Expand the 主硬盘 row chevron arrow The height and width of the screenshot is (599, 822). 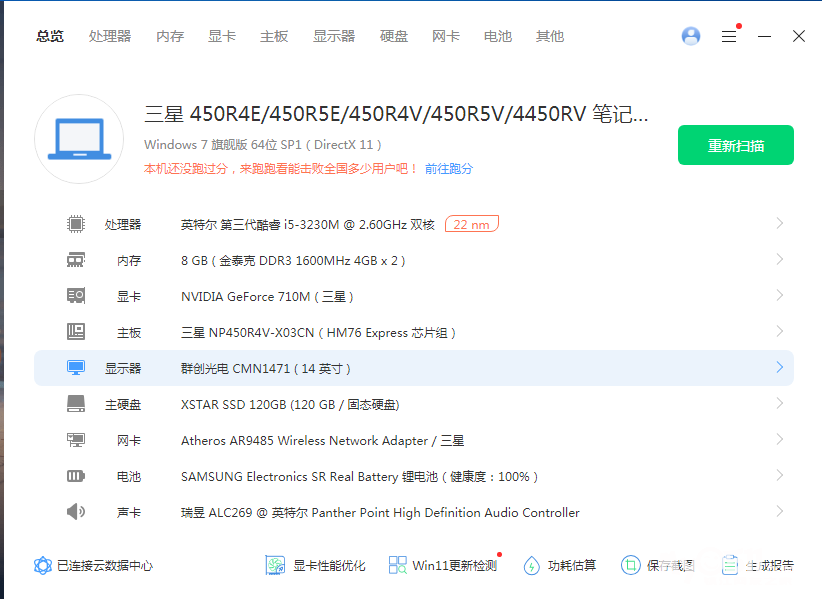779,404
